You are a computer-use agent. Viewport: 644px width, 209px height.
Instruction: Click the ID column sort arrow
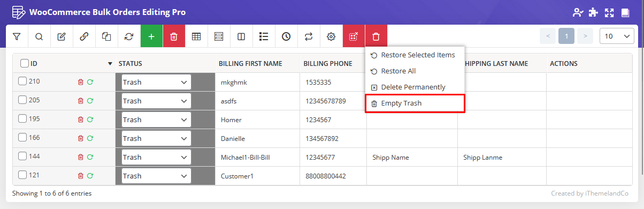click(x=111, y=64)
